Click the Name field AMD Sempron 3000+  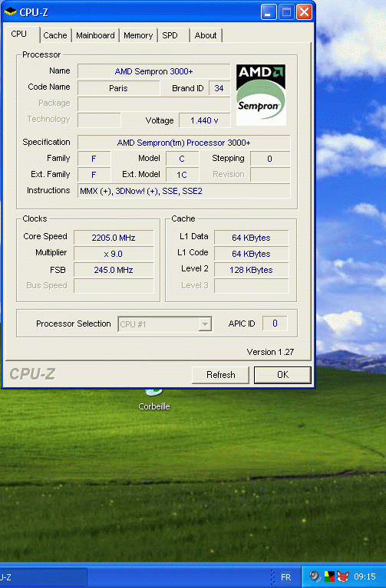154,71
